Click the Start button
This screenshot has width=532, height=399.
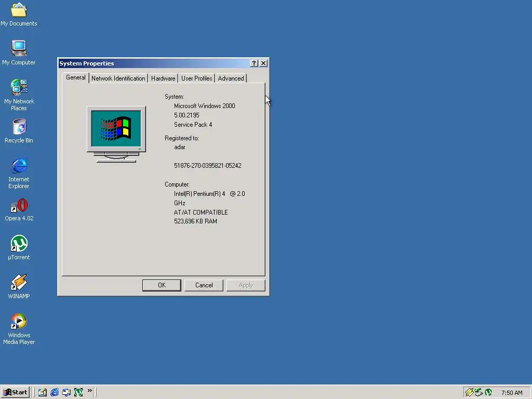(15, 392)
